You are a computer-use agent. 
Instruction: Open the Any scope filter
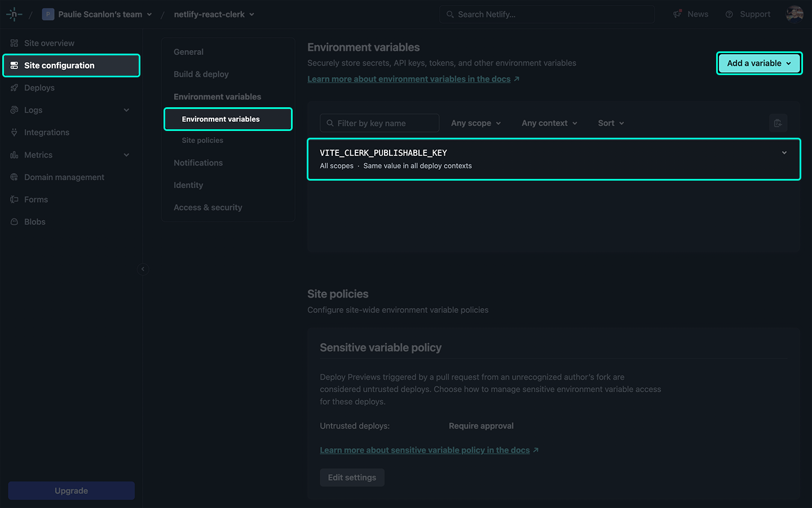[476, 123]
